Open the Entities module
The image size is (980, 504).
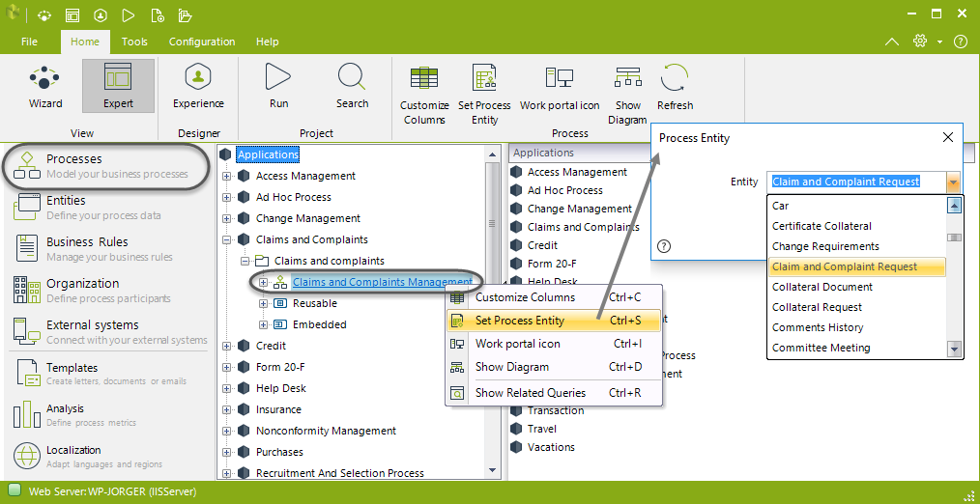pyautogui.click(x=106, y=208)
